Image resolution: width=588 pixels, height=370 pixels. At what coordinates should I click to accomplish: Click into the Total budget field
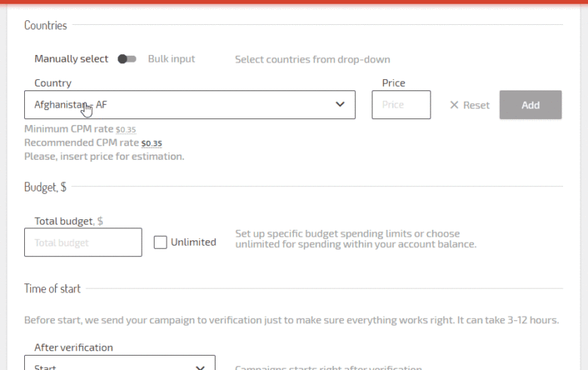click(x=83, y=243)
